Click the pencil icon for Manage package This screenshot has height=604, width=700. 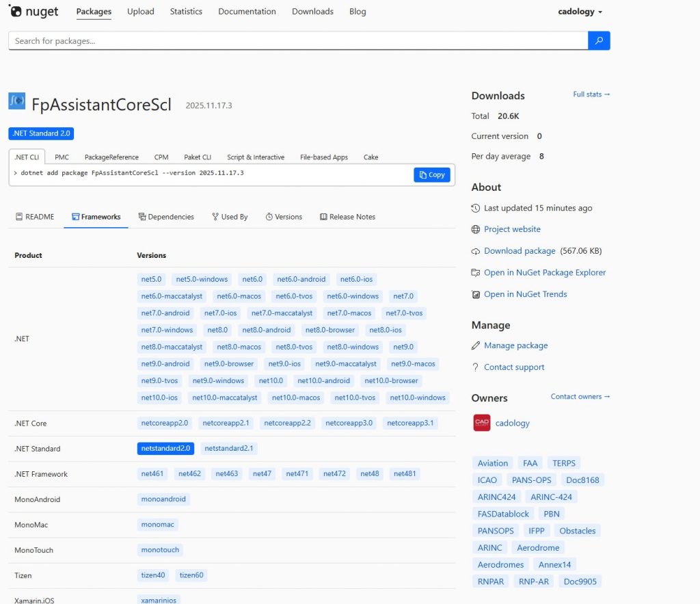point(476,345)
